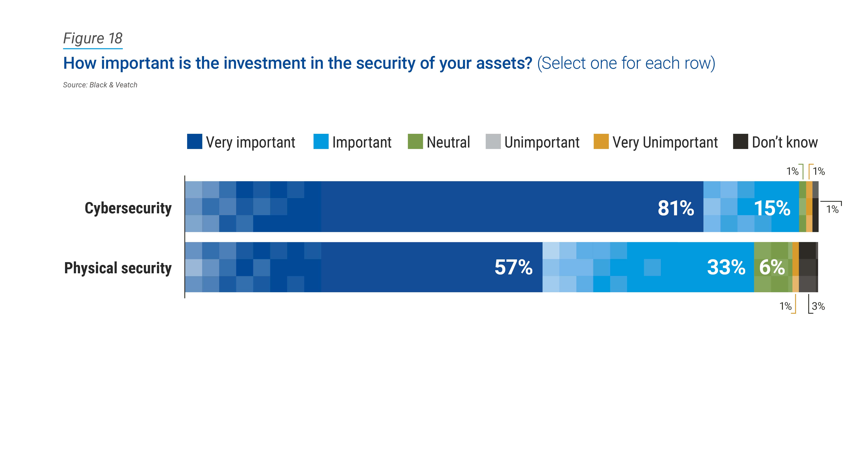Select the gray Unimportant legend swatch

click(493, 141)
